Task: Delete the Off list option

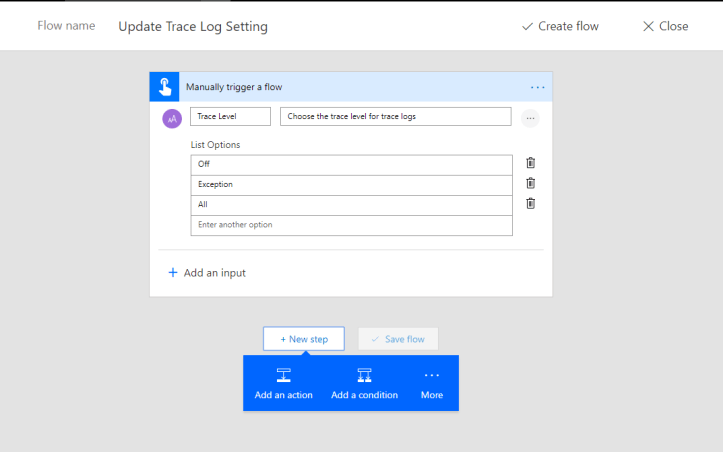Action: pos(531,163)
